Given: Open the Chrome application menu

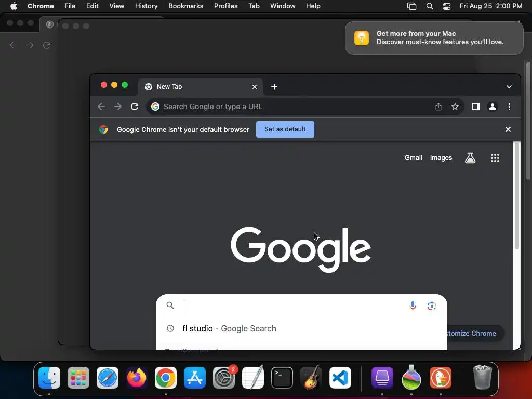Looking at the screenshot, I should [41, 6].
